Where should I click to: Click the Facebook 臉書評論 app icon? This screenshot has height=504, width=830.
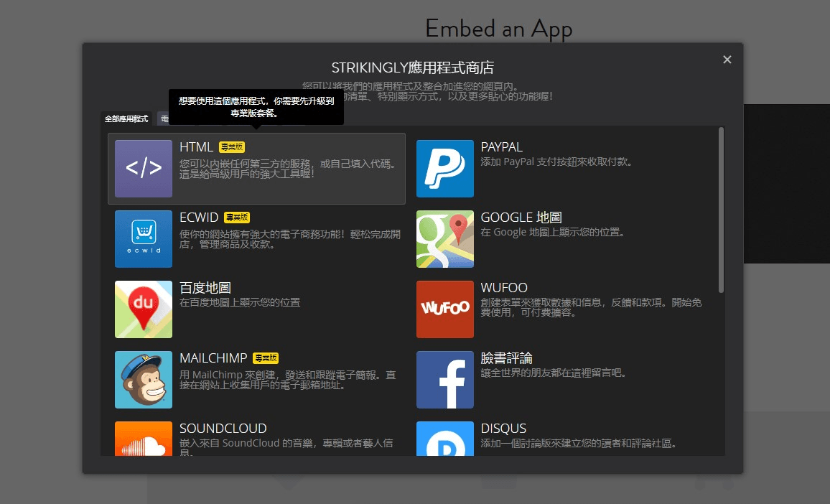[444, 380]
